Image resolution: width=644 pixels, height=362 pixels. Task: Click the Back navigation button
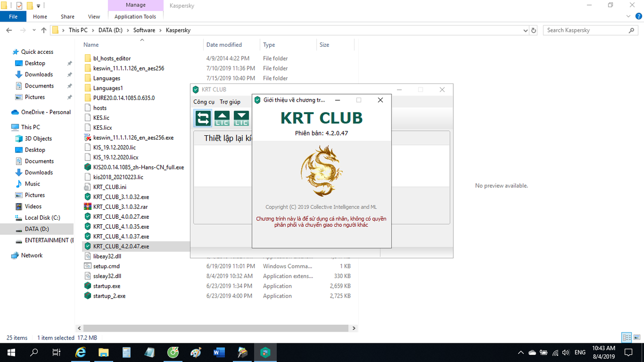9,30
